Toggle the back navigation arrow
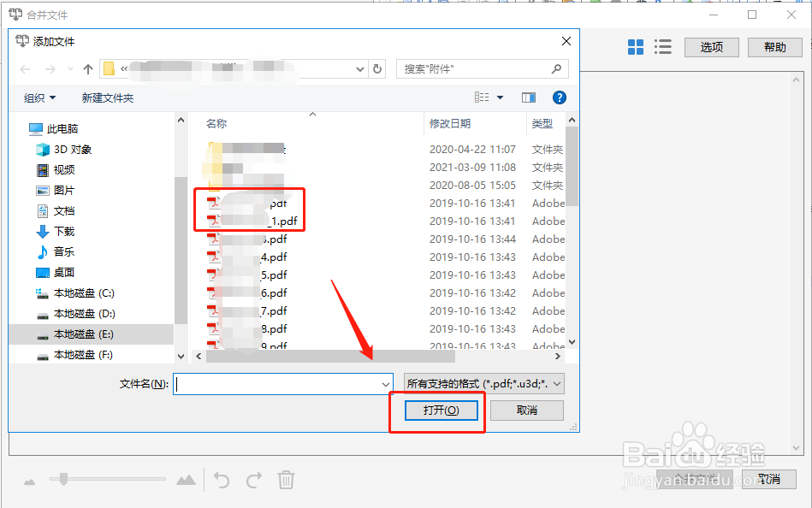 [x=24, y=68]
